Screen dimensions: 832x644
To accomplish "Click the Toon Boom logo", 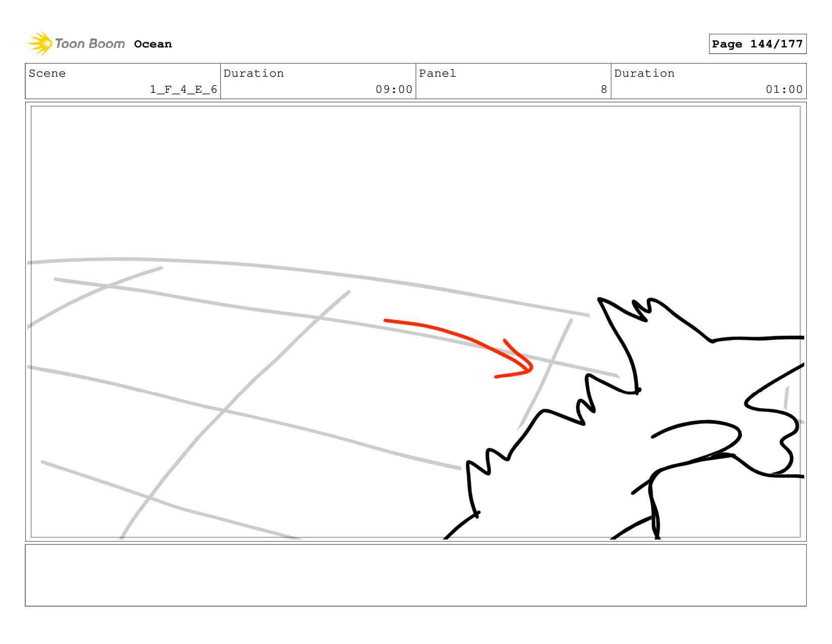I will coord(76,44).
